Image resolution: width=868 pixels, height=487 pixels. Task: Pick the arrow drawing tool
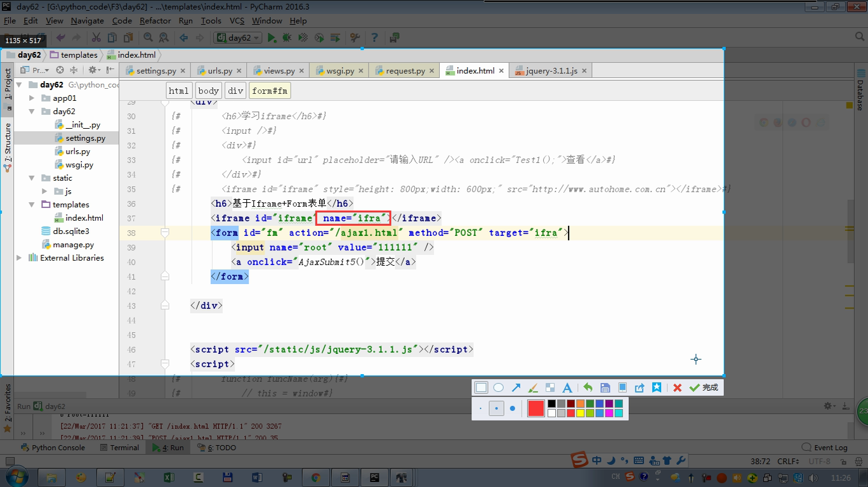516,387
